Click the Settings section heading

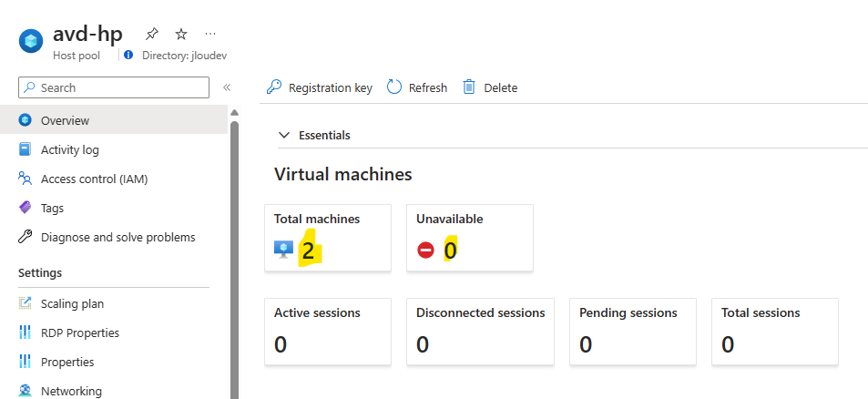pos(40,272)
